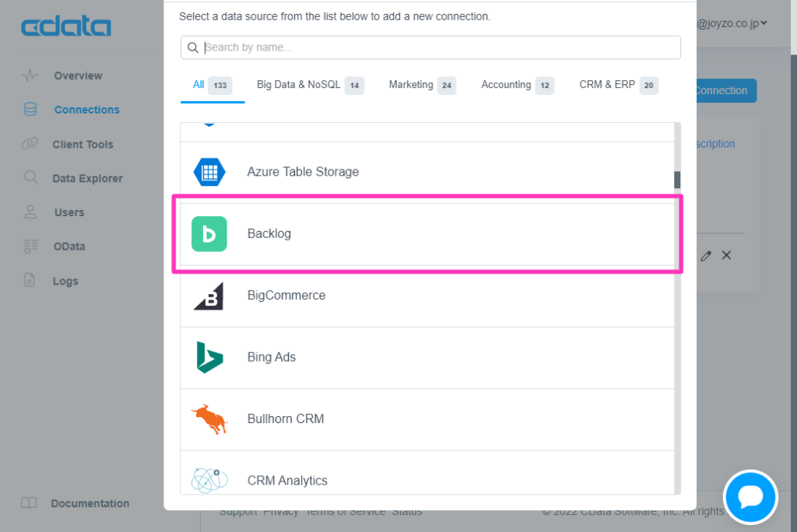This screenshot has height=532, width=797.
Task: Choose the Bing Ads data source
Action: click(427, 359)
